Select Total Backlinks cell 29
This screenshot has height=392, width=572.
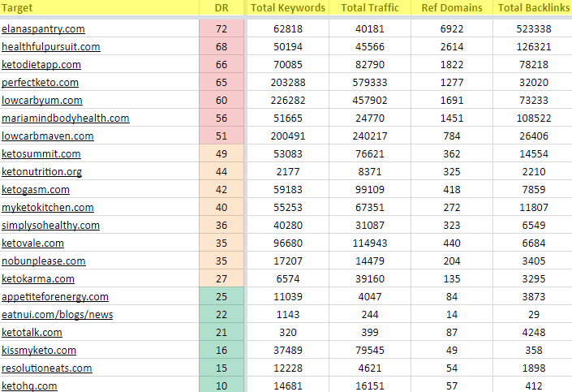pos(533,315)
